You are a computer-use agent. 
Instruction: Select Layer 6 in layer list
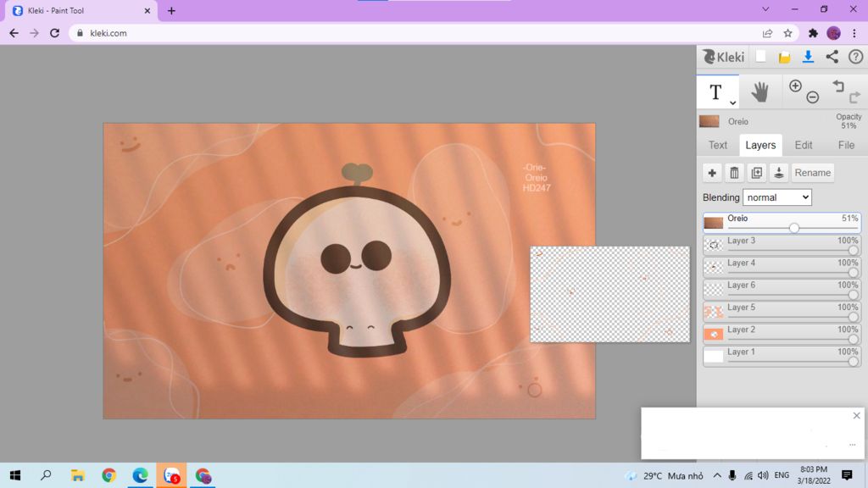[781, 288]
